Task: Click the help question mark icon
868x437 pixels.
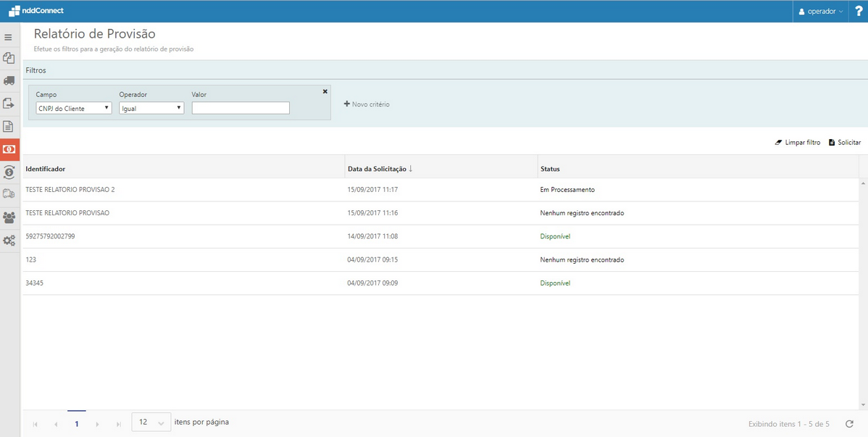Action: tap(859, 11)
